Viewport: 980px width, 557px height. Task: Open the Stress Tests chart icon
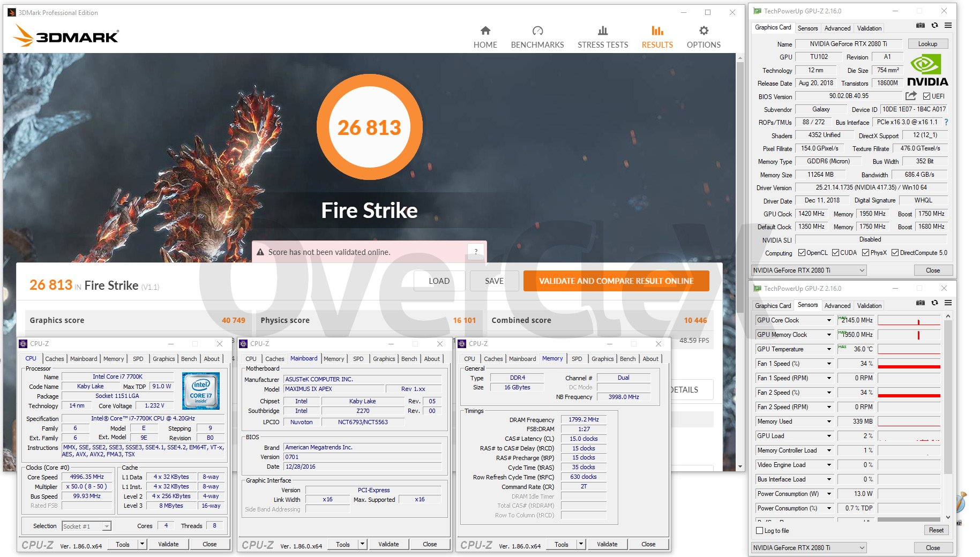tap(602, 31)
